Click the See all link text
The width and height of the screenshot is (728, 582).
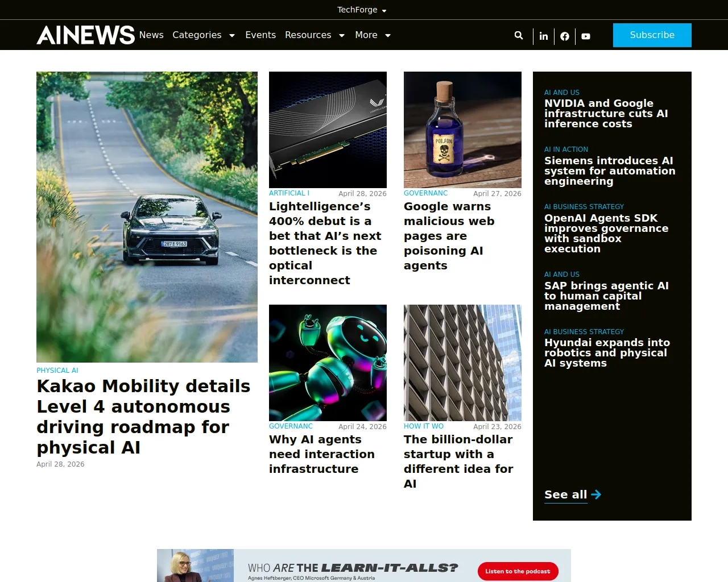565,494
